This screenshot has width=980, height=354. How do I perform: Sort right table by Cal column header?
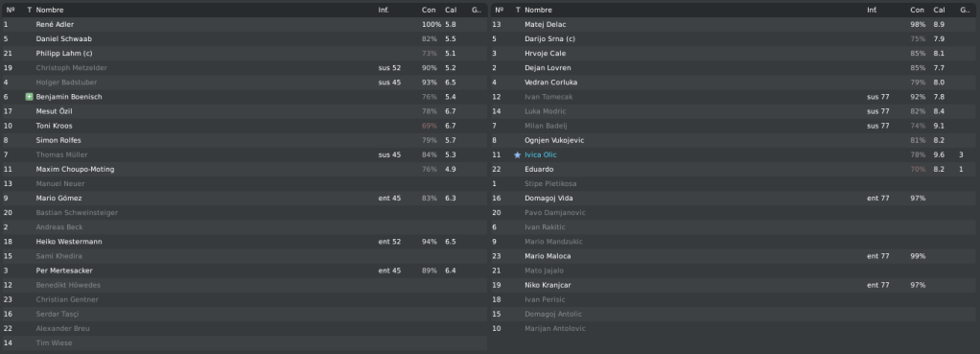click(940, 10)
